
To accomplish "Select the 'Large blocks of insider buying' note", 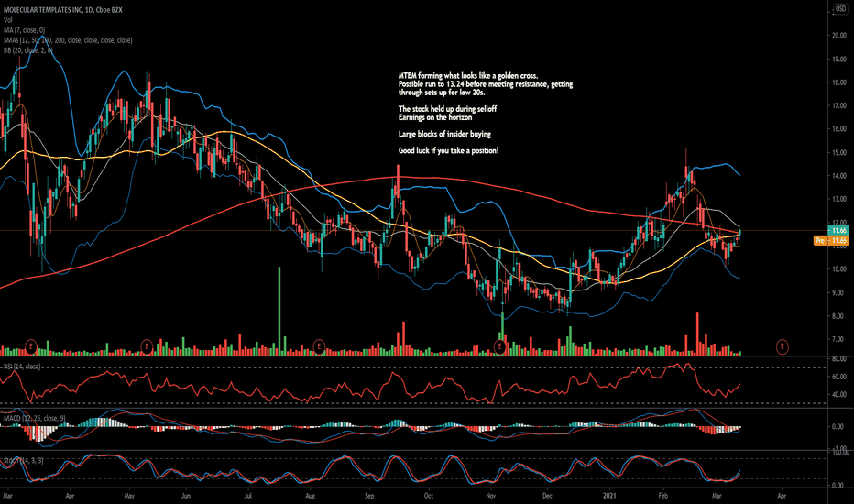I will tap(444, 134).
